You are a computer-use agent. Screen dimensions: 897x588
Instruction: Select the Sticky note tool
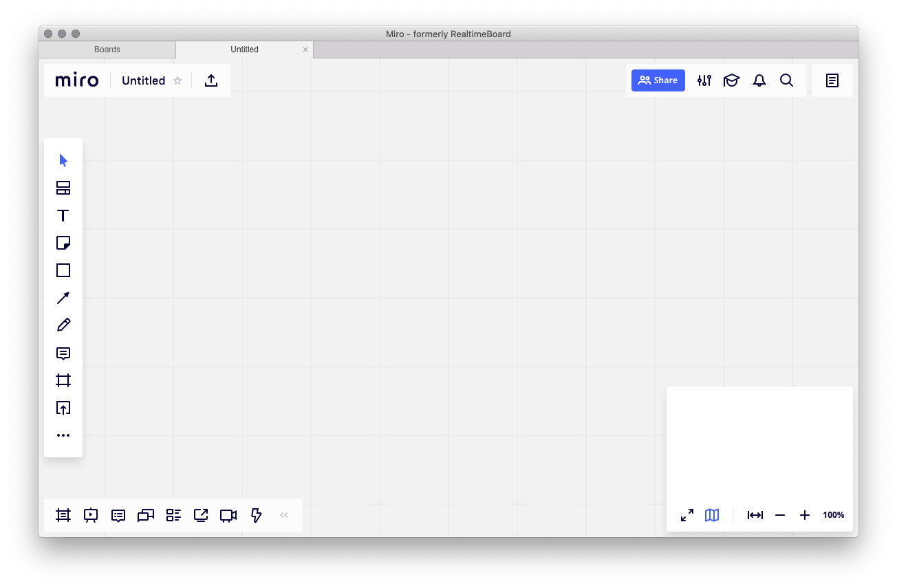63,243
